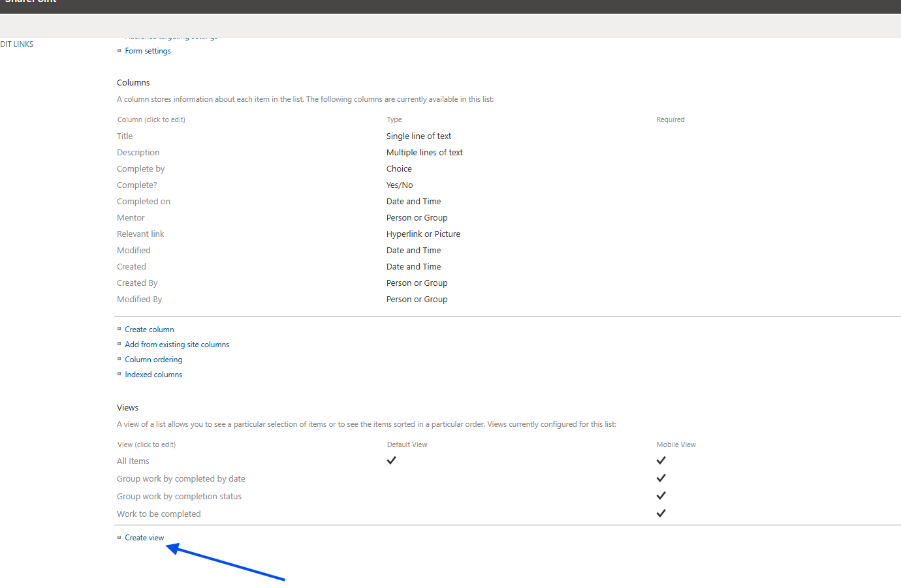Screen dimensions: 901x588
Task: Open Column ordering settings
Action: click(153, 360)
